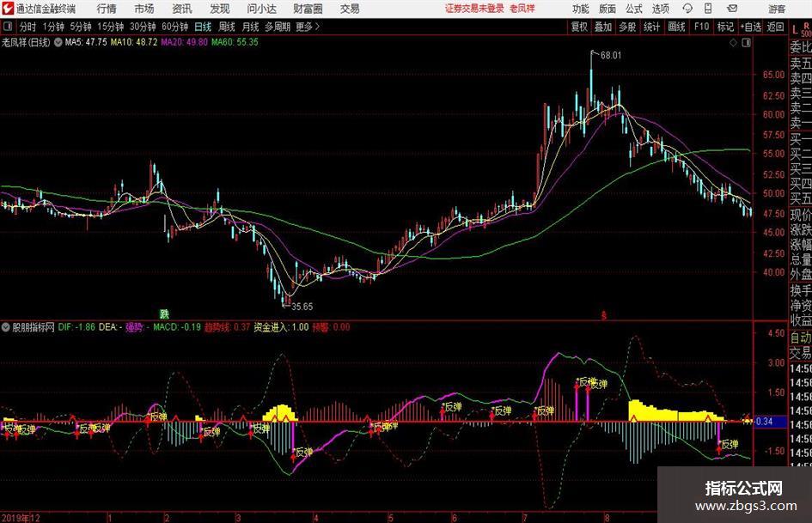Image resolution: width=812 pixels, height=523 pixels.
Task: Open the 交易 menu
Action: (350, 9)
